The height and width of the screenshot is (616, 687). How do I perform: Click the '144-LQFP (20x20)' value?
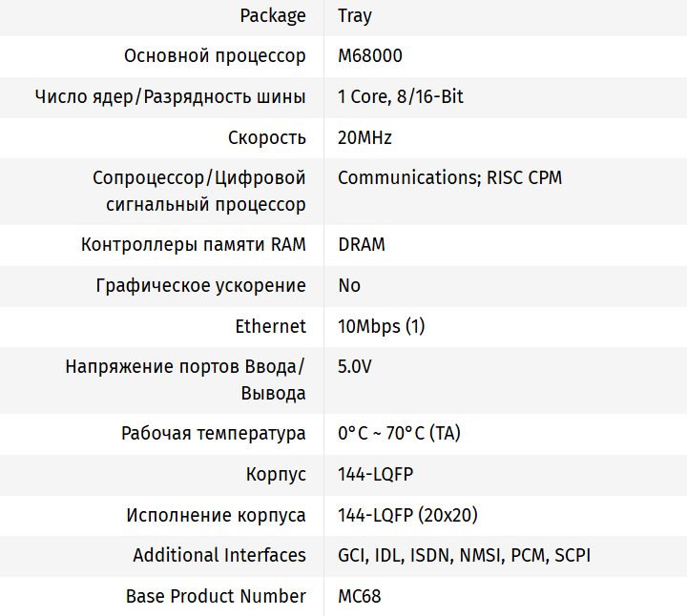coord(407,516)
